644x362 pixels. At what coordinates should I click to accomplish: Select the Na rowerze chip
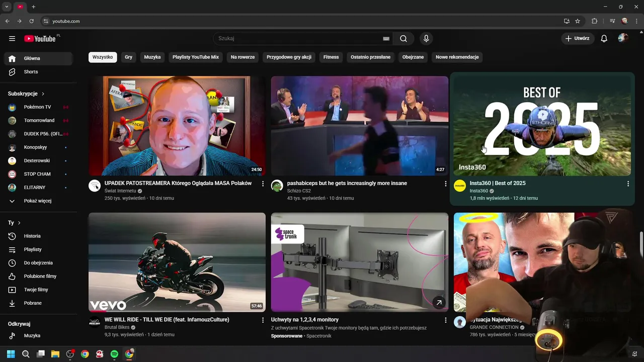(243, 57)
